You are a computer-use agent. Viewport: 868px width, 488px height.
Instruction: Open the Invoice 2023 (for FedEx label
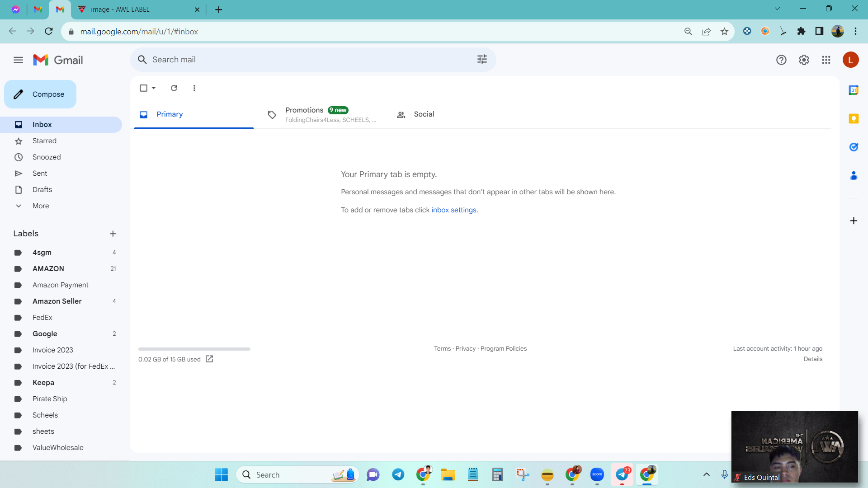[61, 366]
